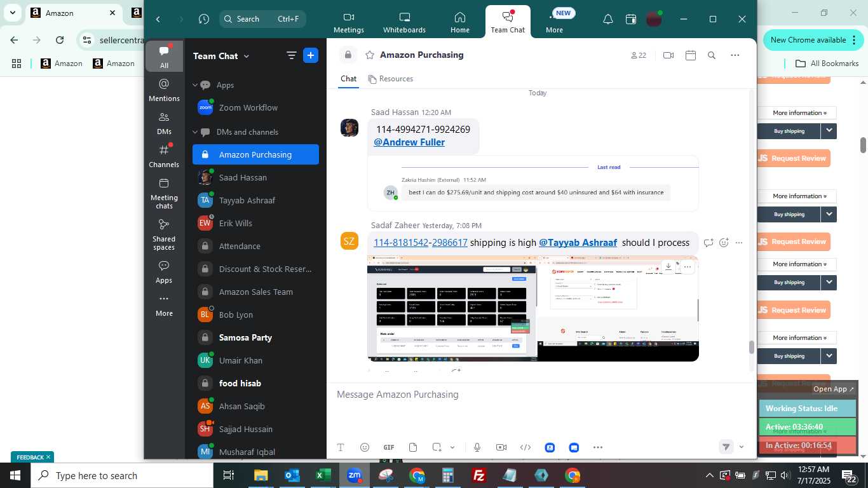Open the Samosa Party channel
This screenshot has width=868, height=488.
pos(255,337)
